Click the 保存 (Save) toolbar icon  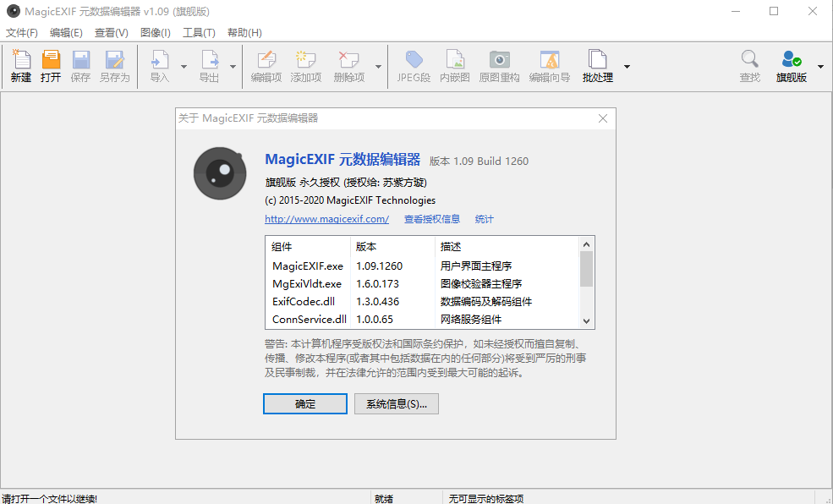click(80, 59)
